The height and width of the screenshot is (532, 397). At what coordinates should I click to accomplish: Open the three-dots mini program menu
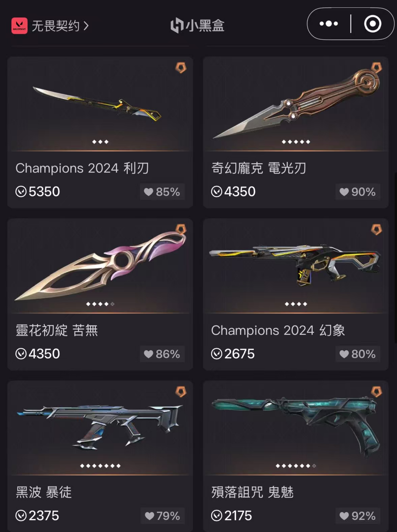pyautogui.click(x=329, y=24)
